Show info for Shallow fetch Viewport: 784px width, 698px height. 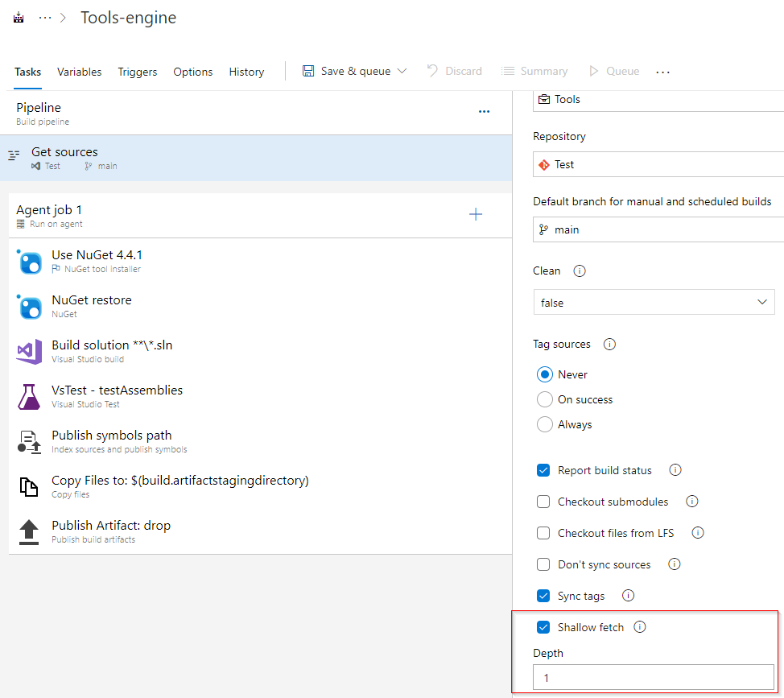point(639,627)
